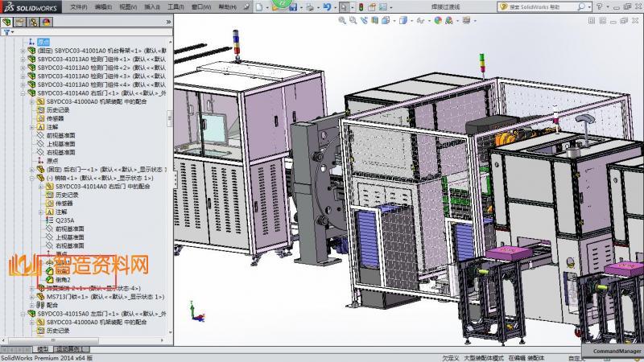The image size is (644, 362).
Task: Open the 文件(F) menu
Action: pos(78,6)
